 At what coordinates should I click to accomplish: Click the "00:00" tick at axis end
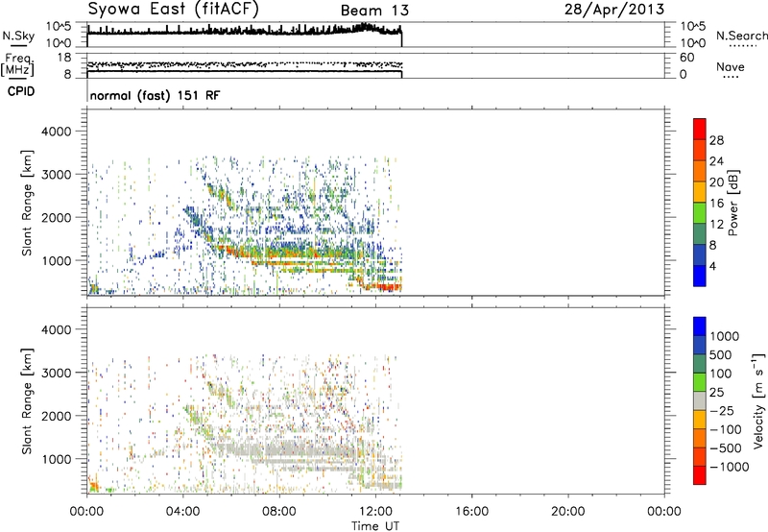click(664, 512)
